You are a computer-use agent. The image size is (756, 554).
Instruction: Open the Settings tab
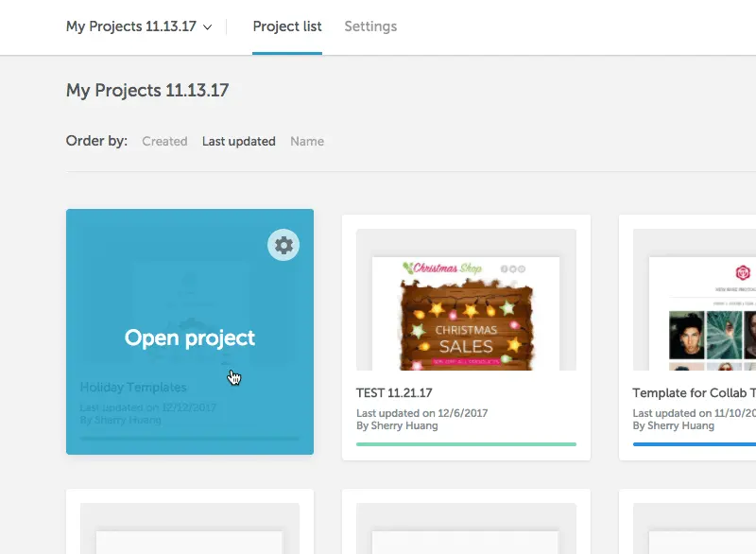[x=370, y=26]
